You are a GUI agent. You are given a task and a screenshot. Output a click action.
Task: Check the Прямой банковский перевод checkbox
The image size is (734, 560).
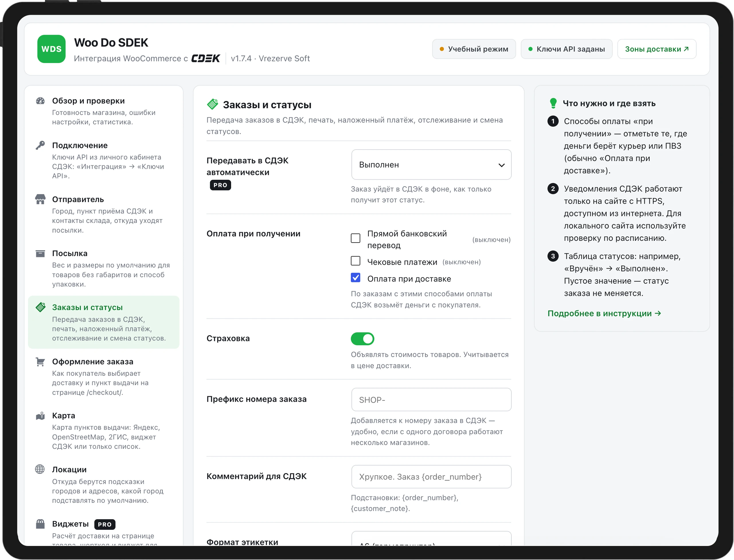click(356, 238)
